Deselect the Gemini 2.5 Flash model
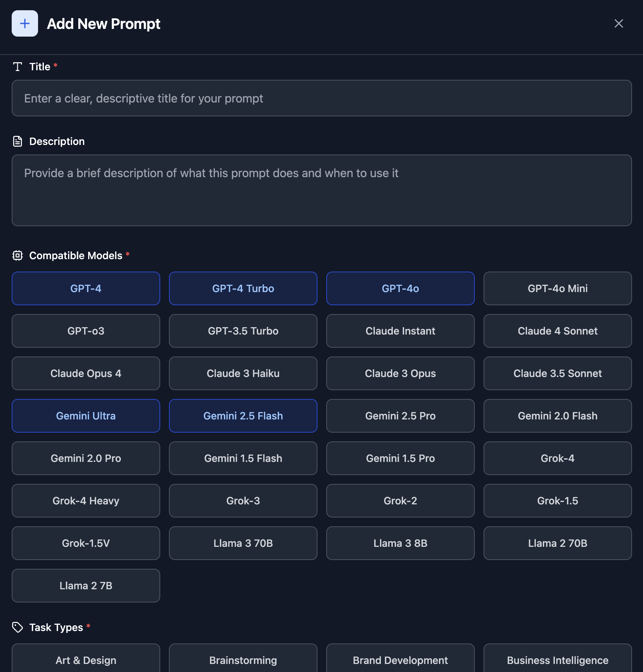The width and height of the screenshot is (643, 672). click(243, 416)
